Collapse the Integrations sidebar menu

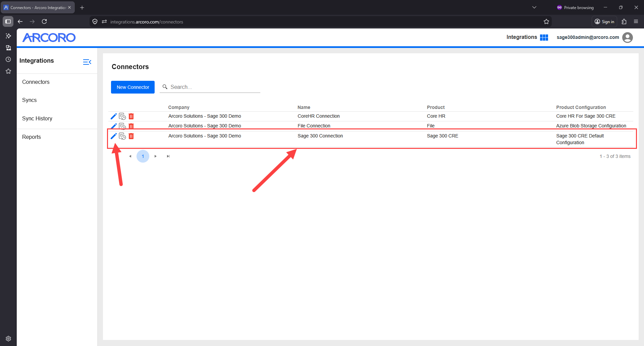(x=87, y=62)
